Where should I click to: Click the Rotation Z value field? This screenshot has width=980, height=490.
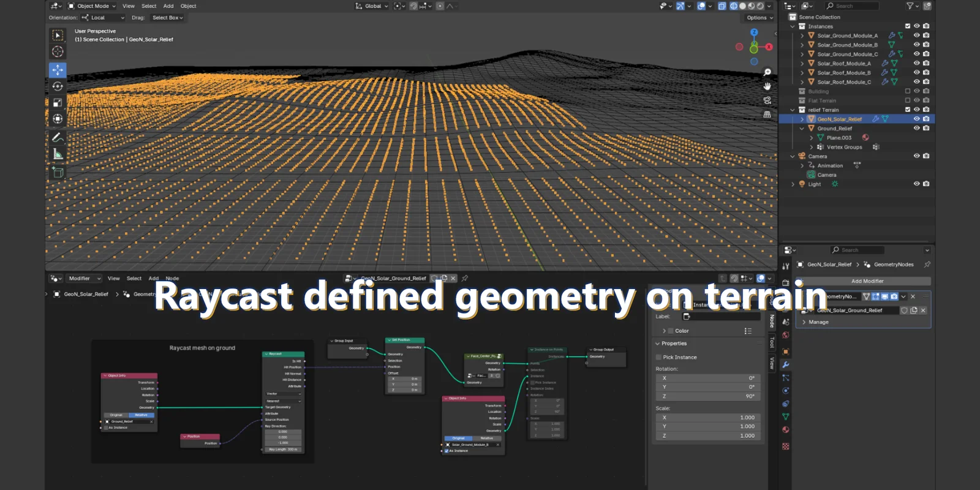click(x=707, y=396)
